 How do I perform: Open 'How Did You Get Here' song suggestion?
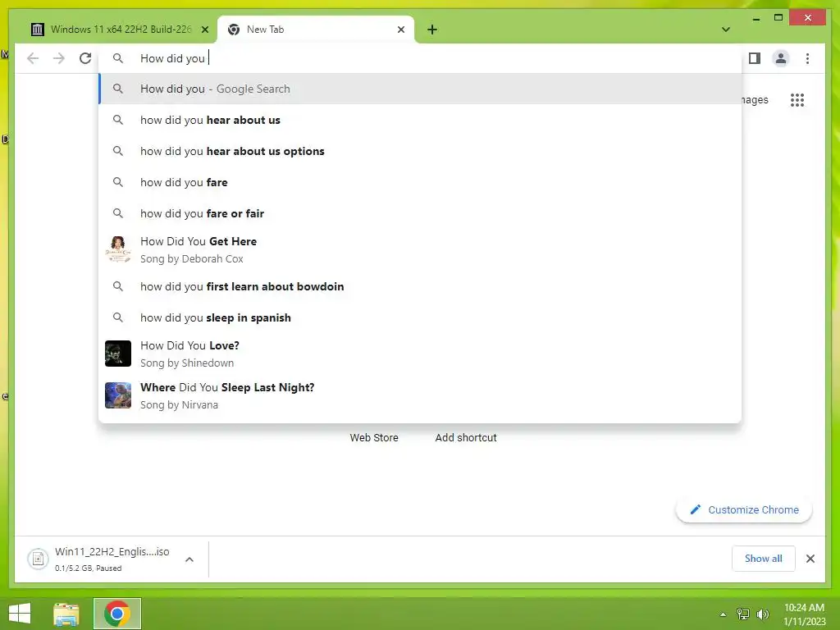[x=421, y=249]
